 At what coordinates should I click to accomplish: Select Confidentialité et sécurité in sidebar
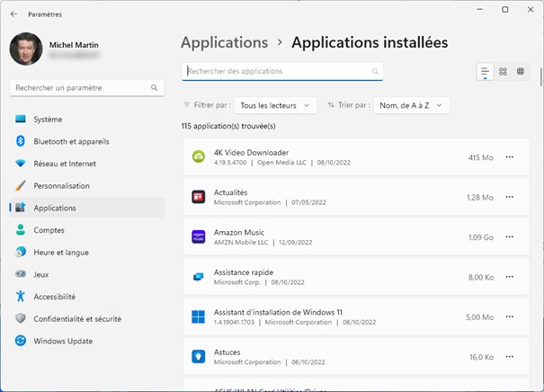(x=88, y=319)
